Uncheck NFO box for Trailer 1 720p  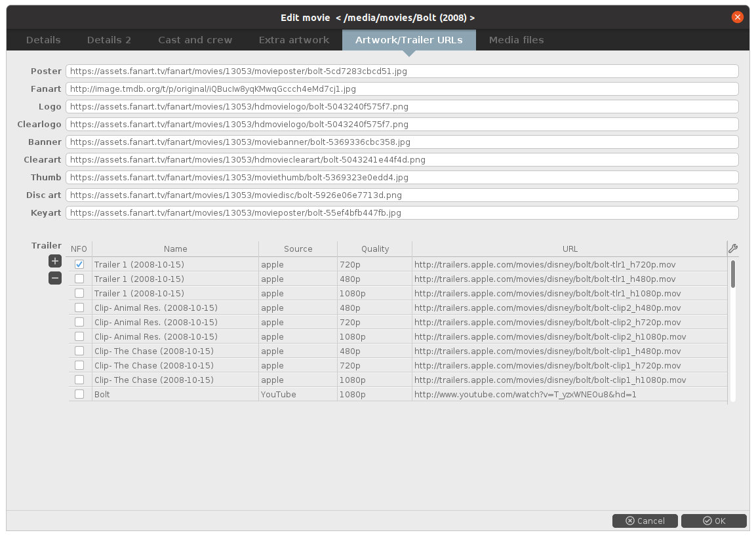pos(79,264)
